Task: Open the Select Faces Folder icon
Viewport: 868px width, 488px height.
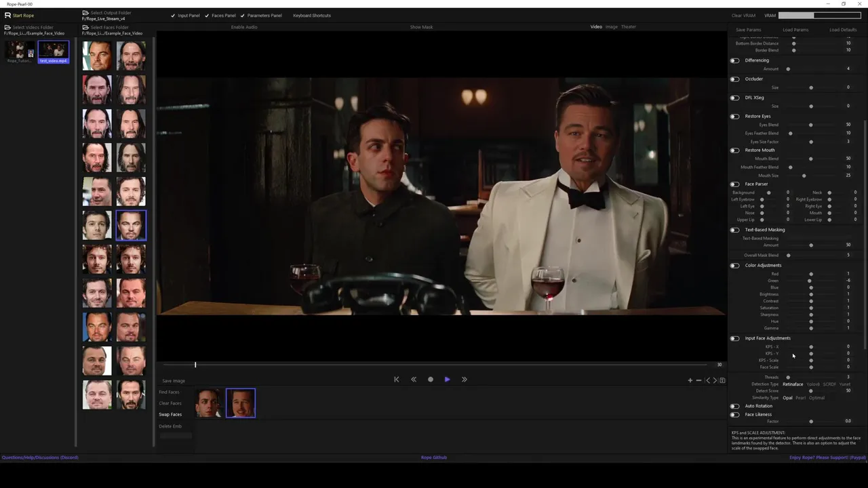Action: pos(85,28)
